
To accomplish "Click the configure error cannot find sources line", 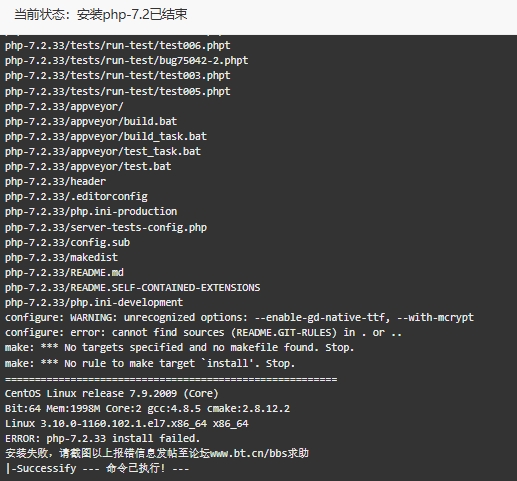I will (x=203, y=332).
